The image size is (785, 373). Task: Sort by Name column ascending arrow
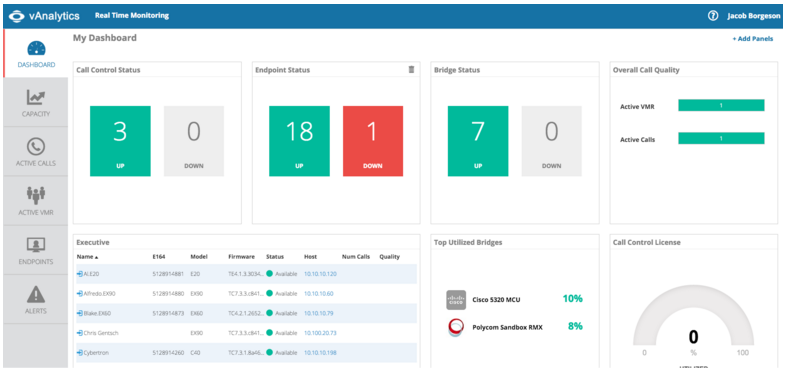coord(96,257)
